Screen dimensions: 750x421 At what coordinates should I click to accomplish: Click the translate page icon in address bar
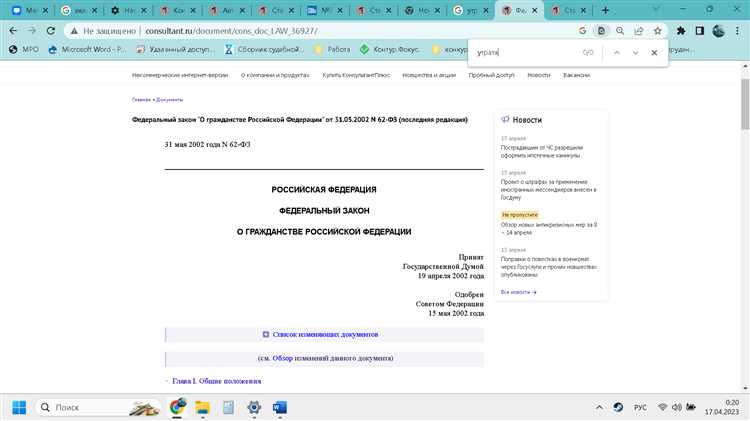pos(601,31)
